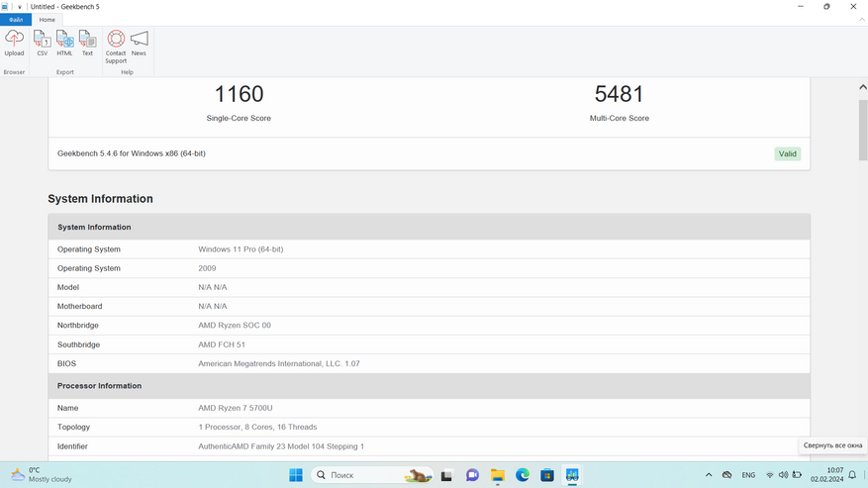Click the cloud sync tray icon

point(726,475)
